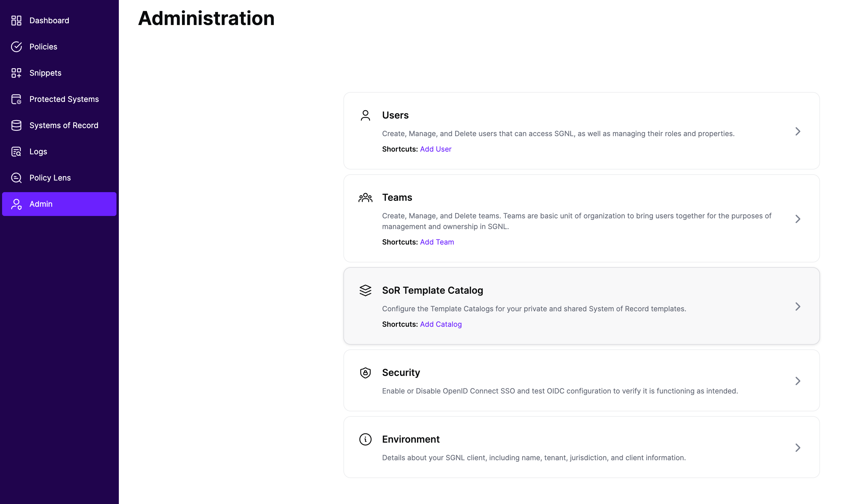Open the Security card heading

tap(401, 373)
